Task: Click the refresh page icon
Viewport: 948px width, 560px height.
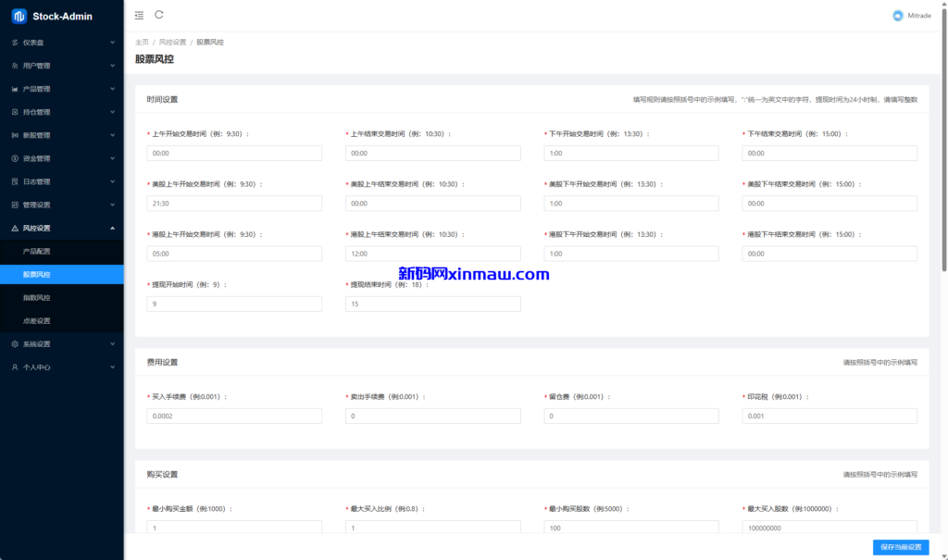Action: 159,15
